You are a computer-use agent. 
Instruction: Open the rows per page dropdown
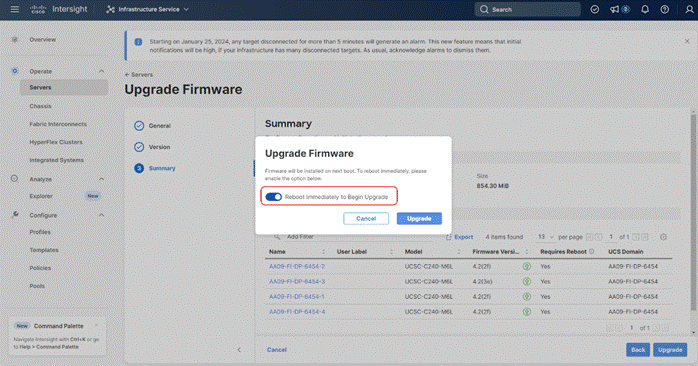545,237
